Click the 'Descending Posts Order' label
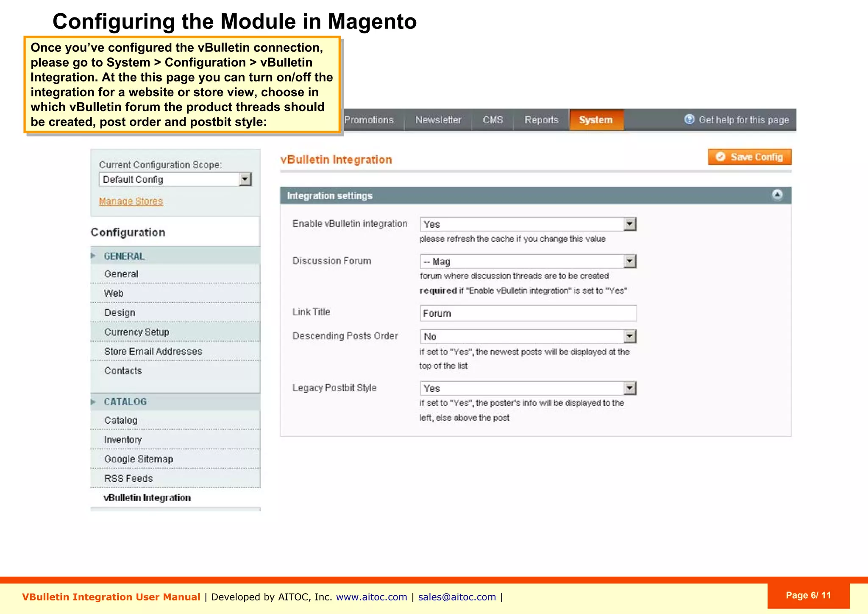868x614 pixels. [345, 336]
